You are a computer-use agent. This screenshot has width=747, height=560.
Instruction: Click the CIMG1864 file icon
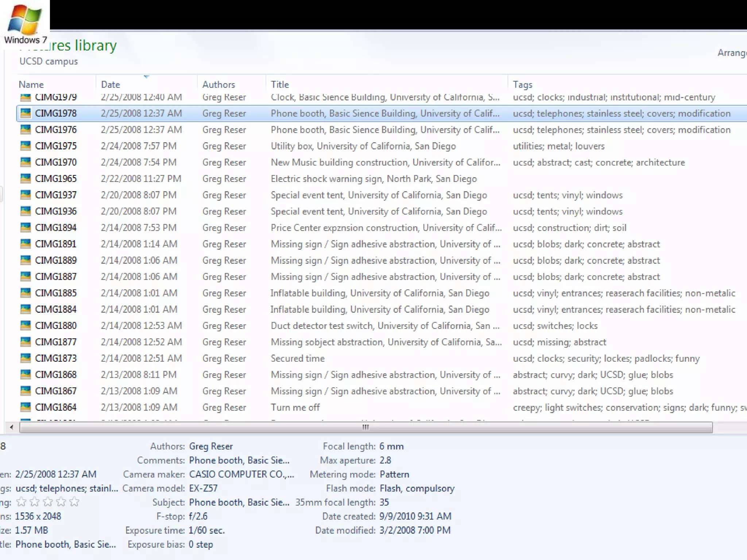tap(26, 407)
